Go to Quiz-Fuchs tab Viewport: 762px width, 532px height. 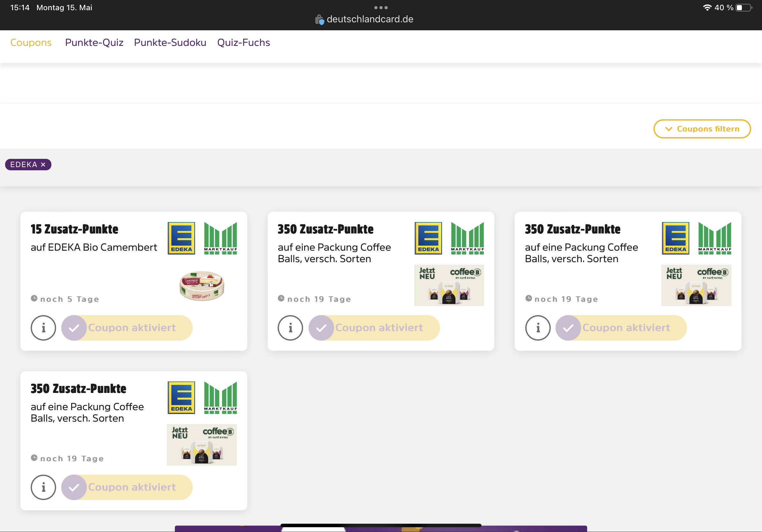click(243, 42)
